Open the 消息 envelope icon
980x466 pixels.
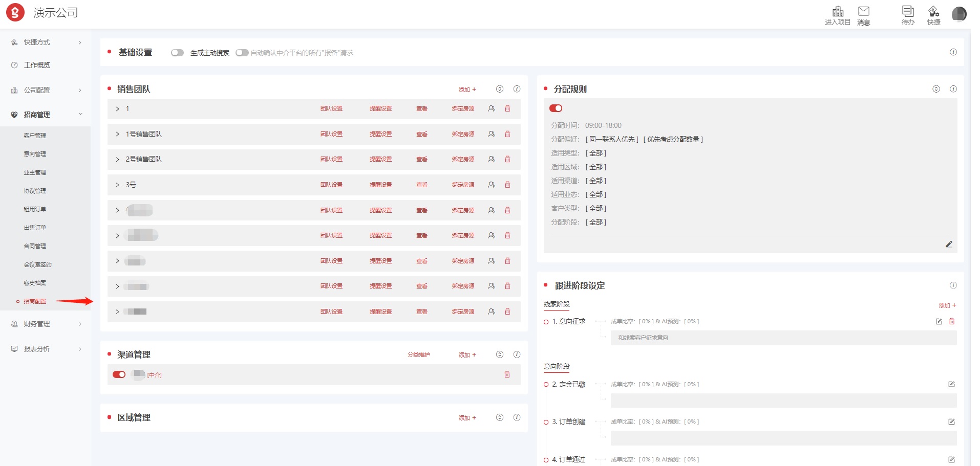[864, 12]
